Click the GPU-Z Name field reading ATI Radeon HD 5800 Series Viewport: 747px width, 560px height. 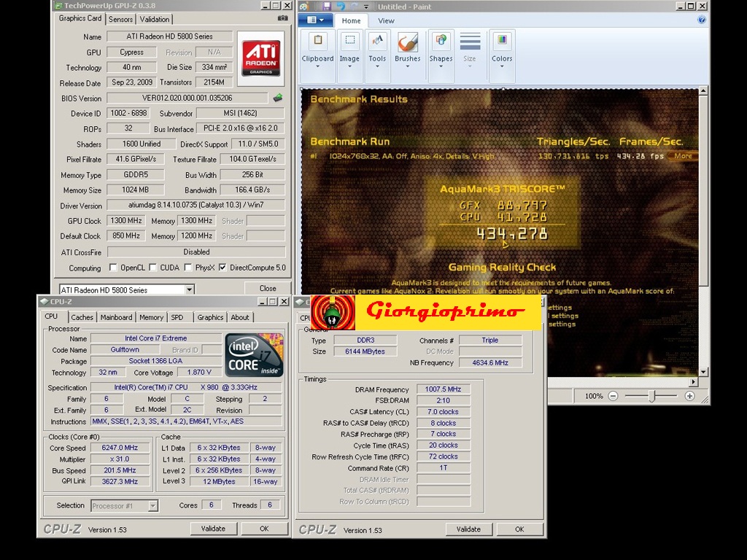click(x=169, y=36)
